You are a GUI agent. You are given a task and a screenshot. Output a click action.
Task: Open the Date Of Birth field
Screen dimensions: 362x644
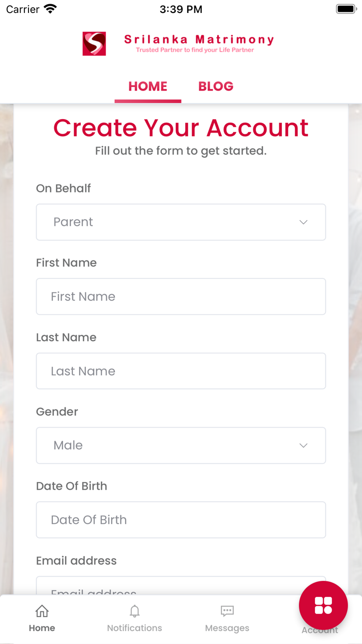point(181,520)
